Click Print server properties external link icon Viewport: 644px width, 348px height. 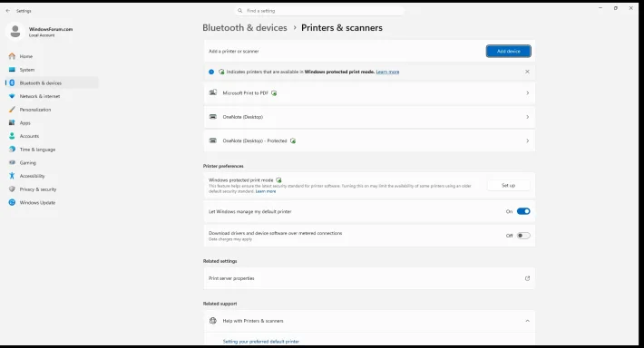click(527, 278)
